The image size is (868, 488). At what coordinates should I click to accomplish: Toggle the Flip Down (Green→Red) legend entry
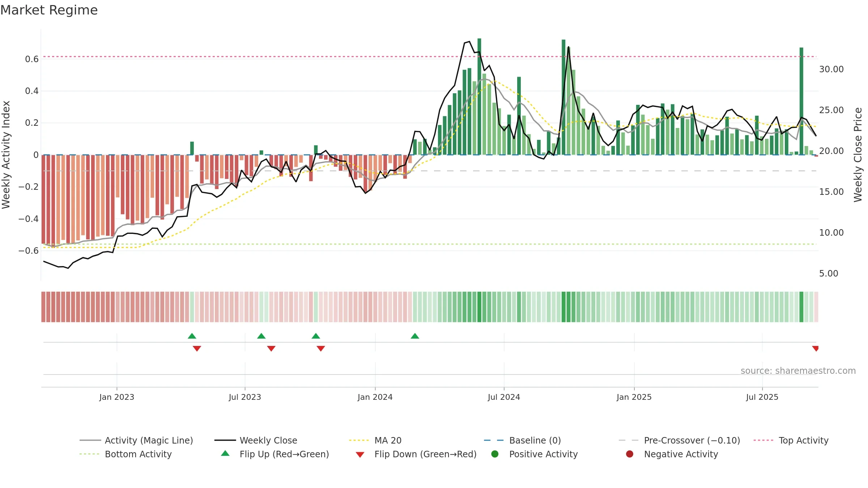coord(416,454)
